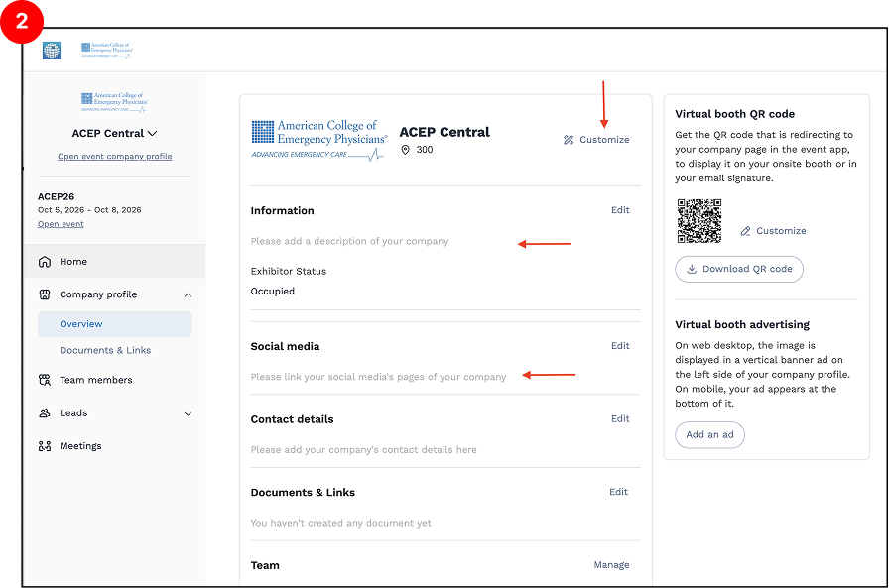Edit the Contact details section

point(620,419)
